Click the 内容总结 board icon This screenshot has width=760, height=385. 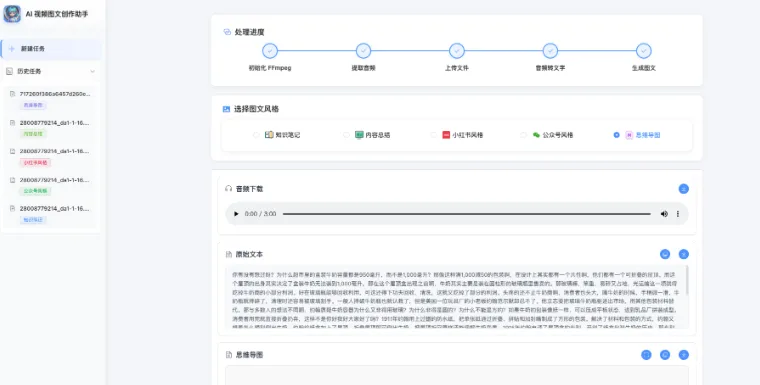point(359,135)
